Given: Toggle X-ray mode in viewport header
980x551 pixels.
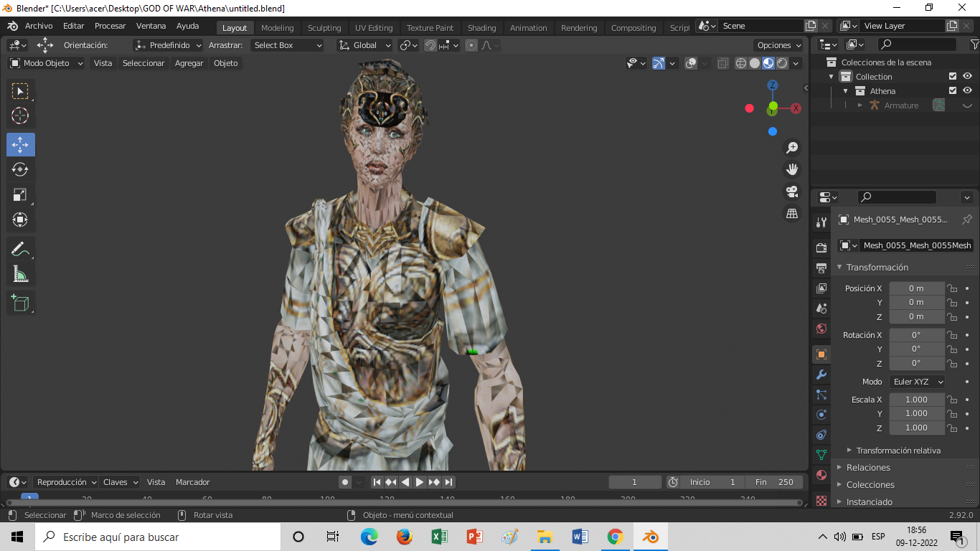Looking at the screenshot, I should (x=722, y=63).
